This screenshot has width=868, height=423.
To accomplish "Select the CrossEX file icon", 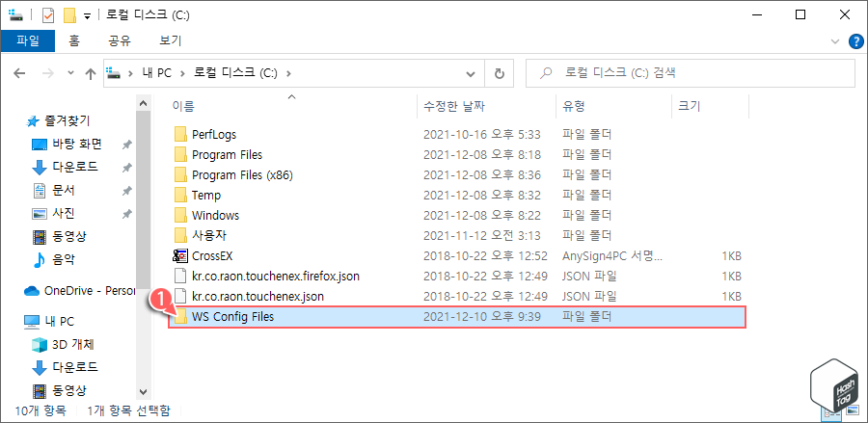I will pos(180,256).
